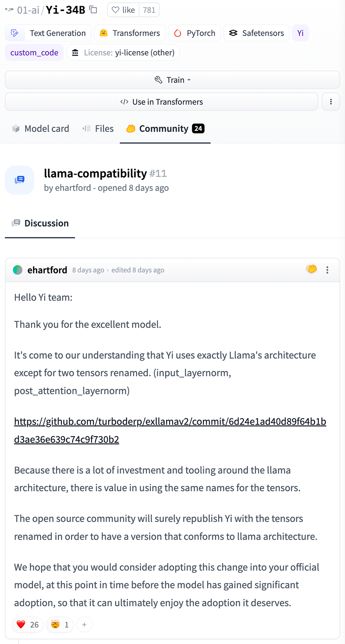Open more options beside Use in Transformers
Viewport: 345px width, 644px height.
(331, 102)
